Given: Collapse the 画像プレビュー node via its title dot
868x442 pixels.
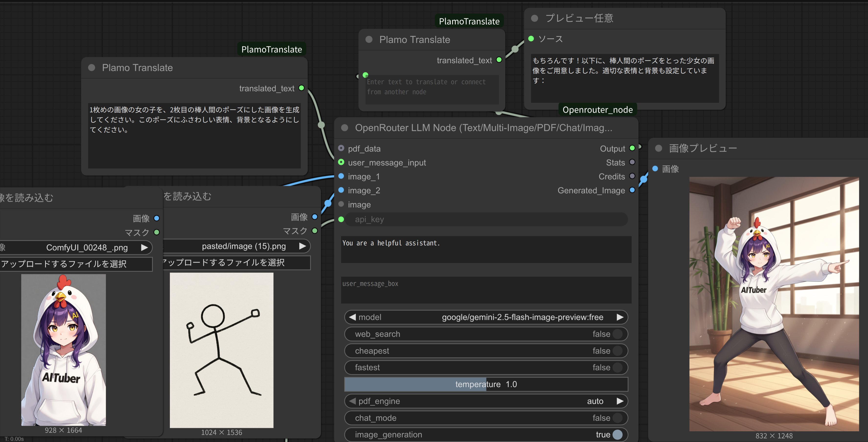Looking at the screenshot, I should point(659,148).
